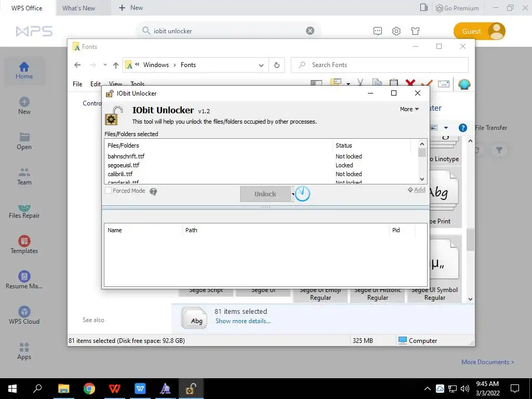Click the WPS tablet mode icon
Screen dimensions: 532x399
coord(424,7)
